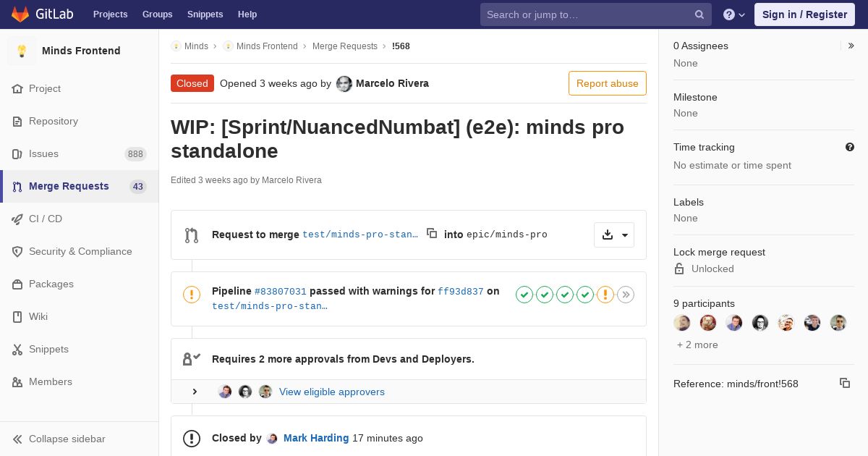Copy the source branch name
The width and height of the screenshot is (868, 456).
coord(432,233)
